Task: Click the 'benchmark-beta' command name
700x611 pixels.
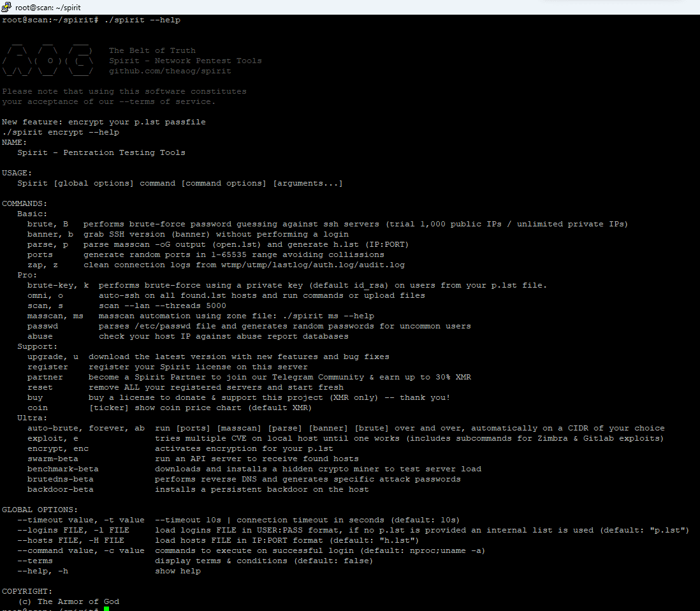Action: click(63, 469)
